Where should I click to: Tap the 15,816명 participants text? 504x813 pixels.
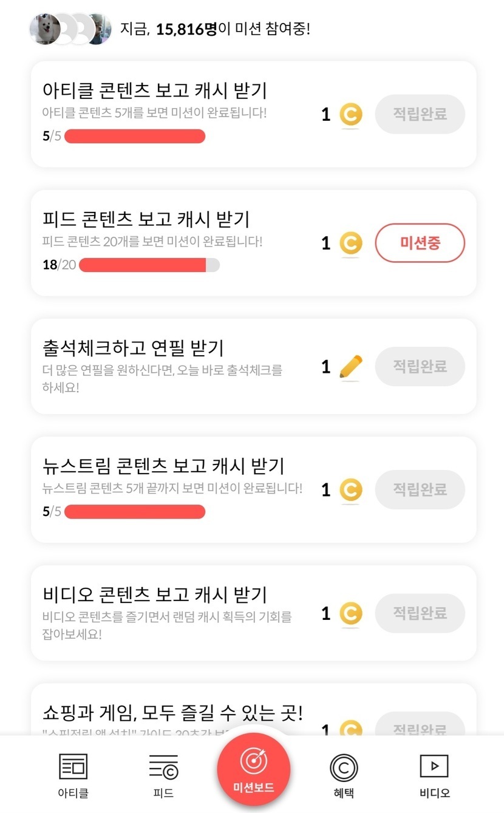coord(186,29)
